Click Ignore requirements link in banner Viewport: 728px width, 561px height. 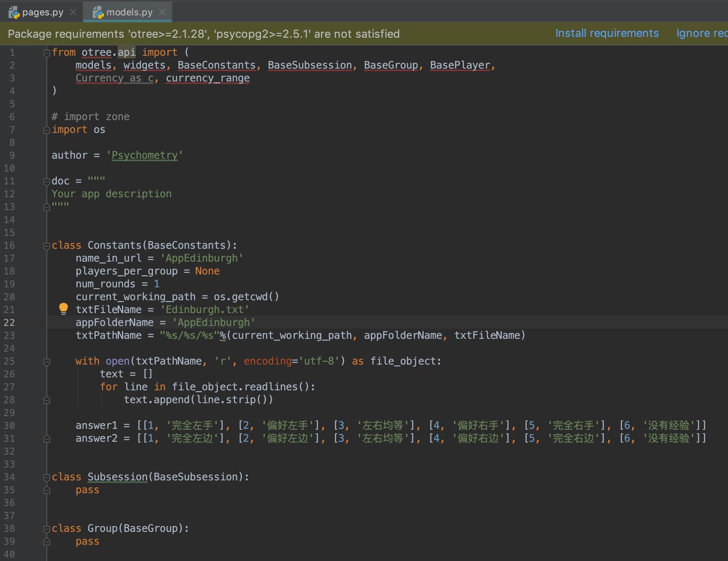point(701,33)
